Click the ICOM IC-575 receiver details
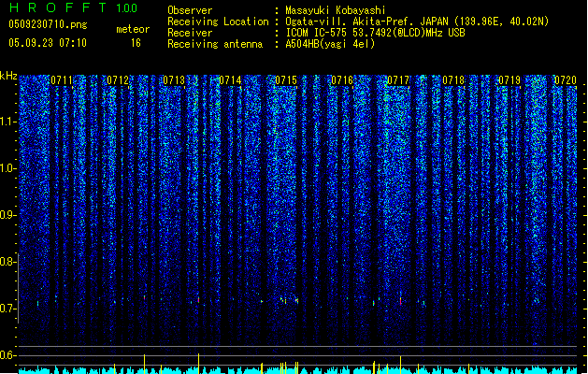Screen dimensions: 588x374 [x=375, y=33]
